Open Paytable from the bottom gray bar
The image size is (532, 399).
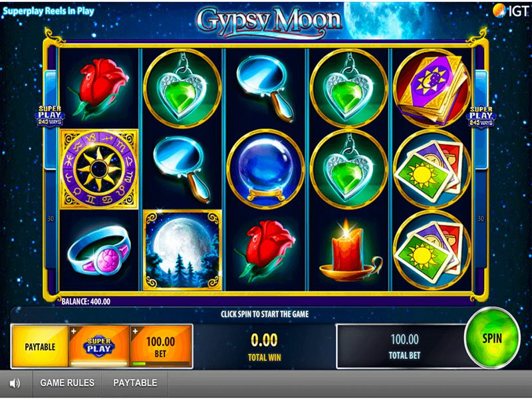click(135, 383)
